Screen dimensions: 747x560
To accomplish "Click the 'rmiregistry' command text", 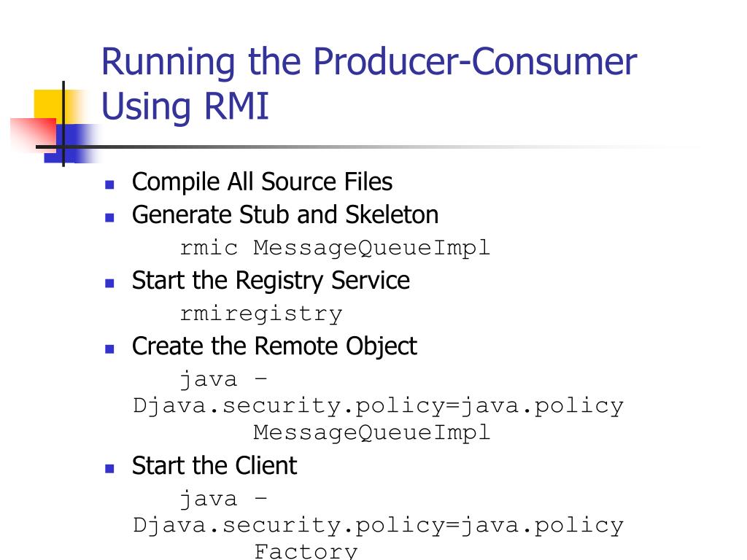I will (261, 314).
